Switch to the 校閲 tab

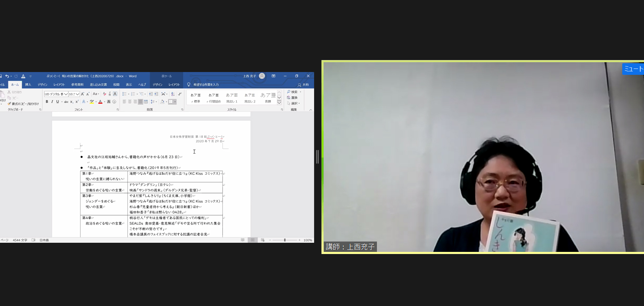pos(116,85)
